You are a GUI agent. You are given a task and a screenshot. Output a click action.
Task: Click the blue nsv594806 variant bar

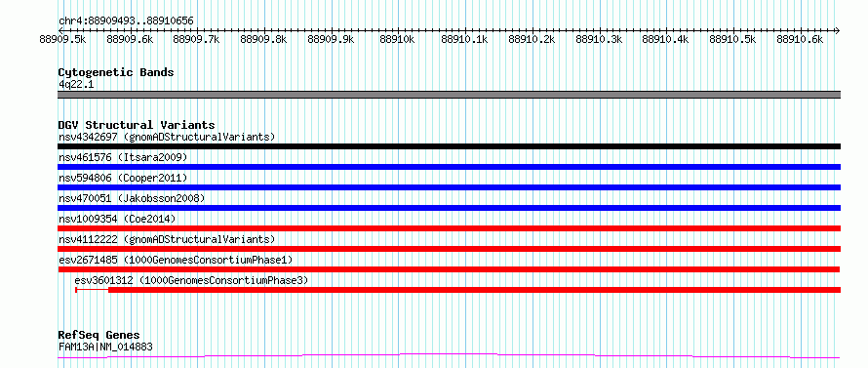click(449, 187)
